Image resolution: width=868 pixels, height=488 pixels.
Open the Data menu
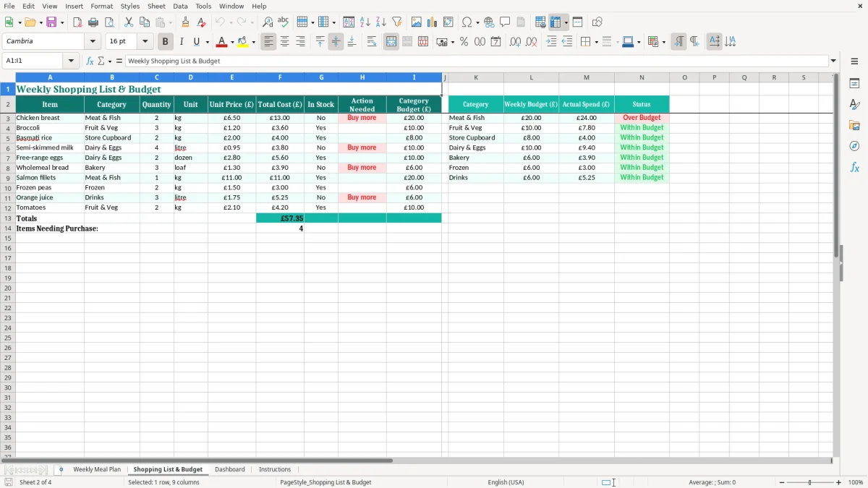tap(180, 6)
